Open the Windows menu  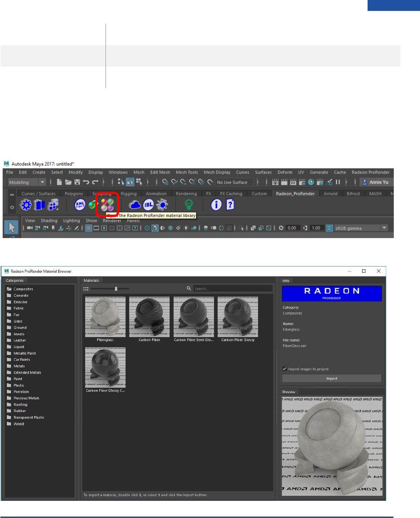(x=118, y=172)
